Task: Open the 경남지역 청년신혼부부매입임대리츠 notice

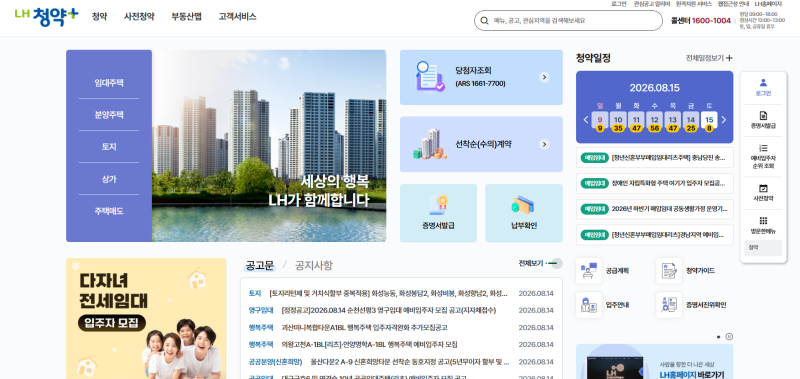Action: pos(655,235)
